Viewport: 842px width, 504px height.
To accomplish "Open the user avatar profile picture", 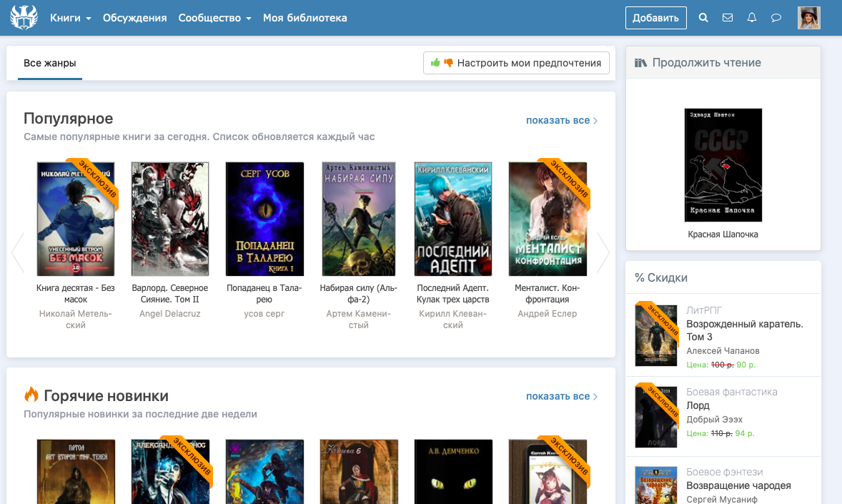I will pyautogui.click(x=808, y=18).
